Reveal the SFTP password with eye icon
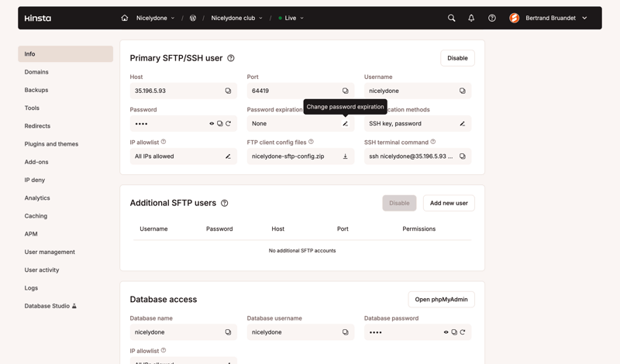Viewport: 620px width, 364px height. 212,124
